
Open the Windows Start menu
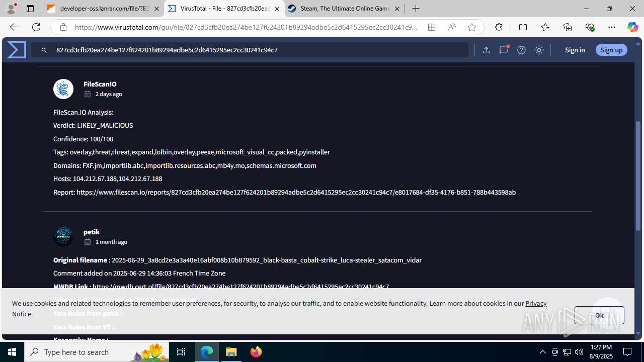tap(12, 352)
